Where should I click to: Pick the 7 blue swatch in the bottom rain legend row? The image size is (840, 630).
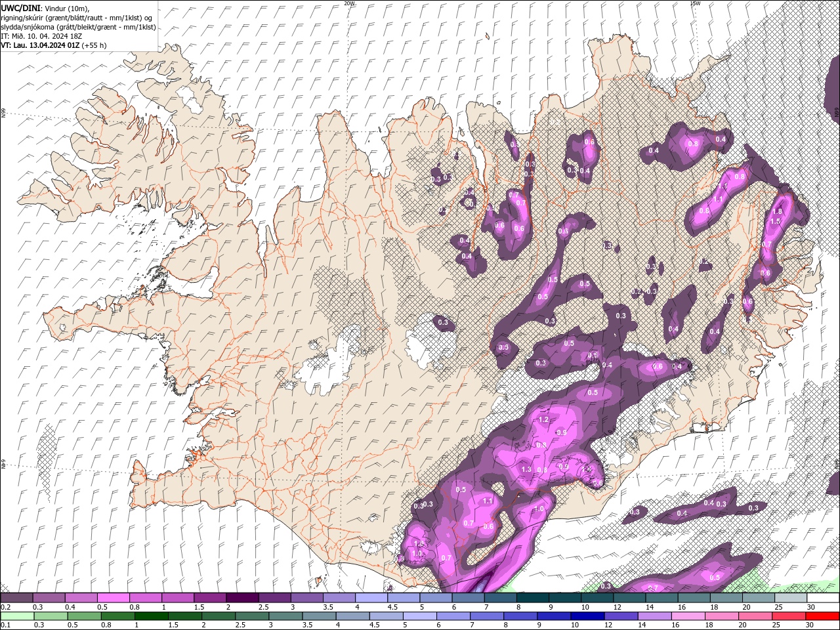pyautogui.click(x=487, y=616)
